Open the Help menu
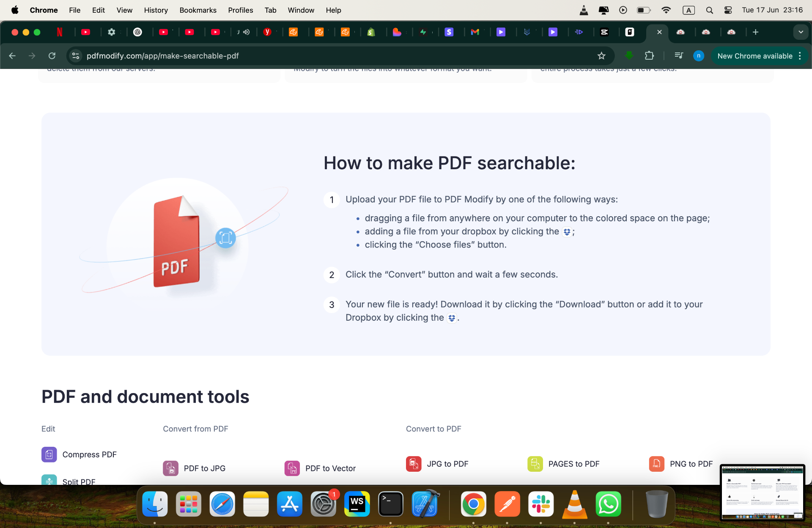 [x=333, y=10]
